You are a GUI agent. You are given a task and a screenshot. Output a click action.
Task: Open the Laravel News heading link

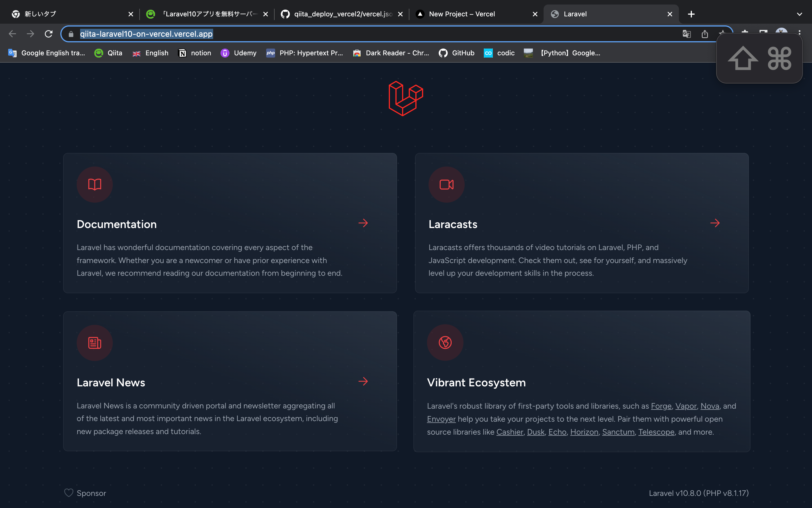point(111,382)
